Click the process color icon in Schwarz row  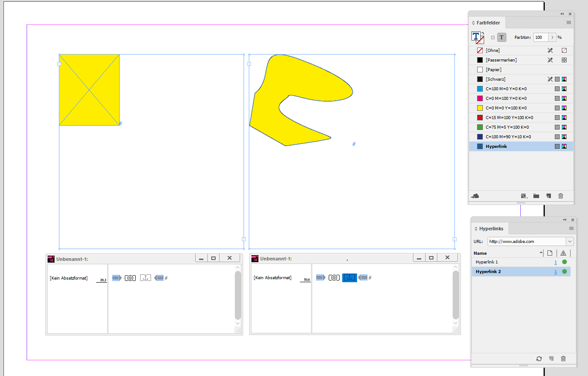[557, 79]
